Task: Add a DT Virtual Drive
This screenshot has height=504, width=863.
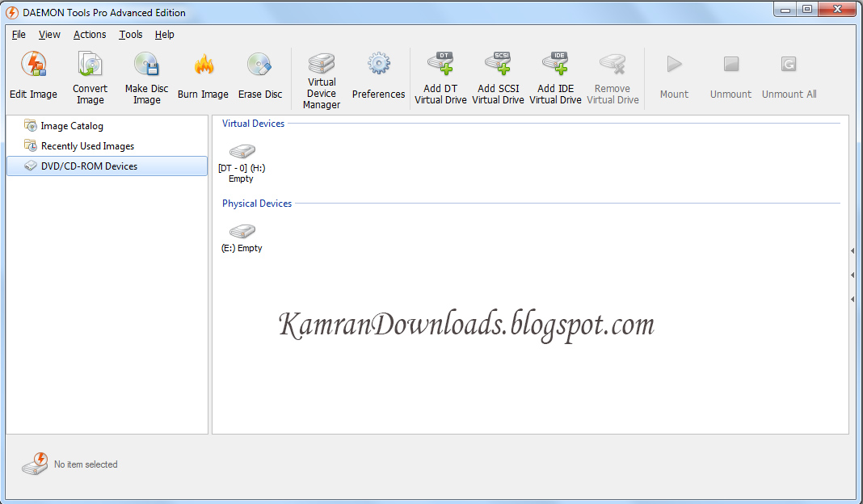Action: point(440,73)
